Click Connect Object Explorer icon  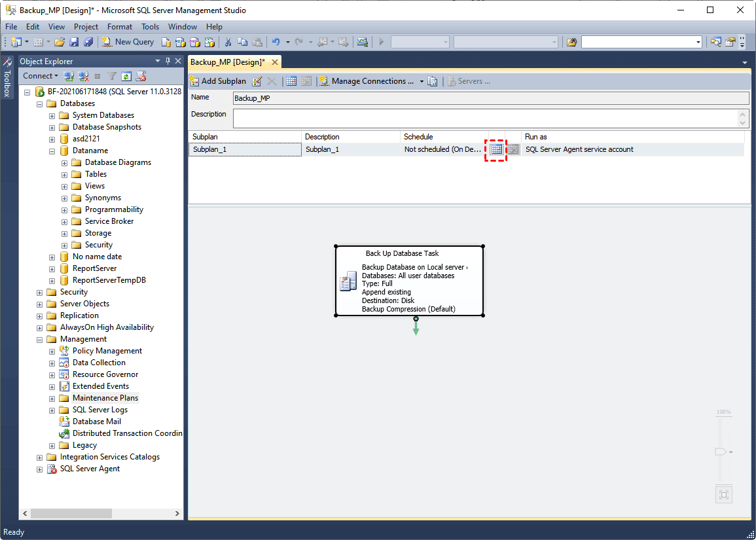(x=69, y=76)
